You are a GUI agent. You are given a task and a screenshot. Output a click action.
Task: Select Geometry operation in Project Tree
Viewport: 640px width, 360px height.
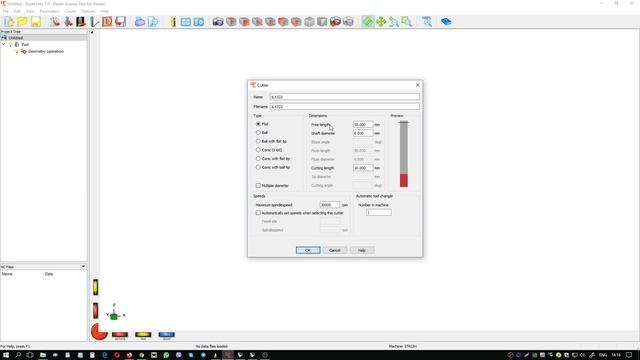point(46,51)
